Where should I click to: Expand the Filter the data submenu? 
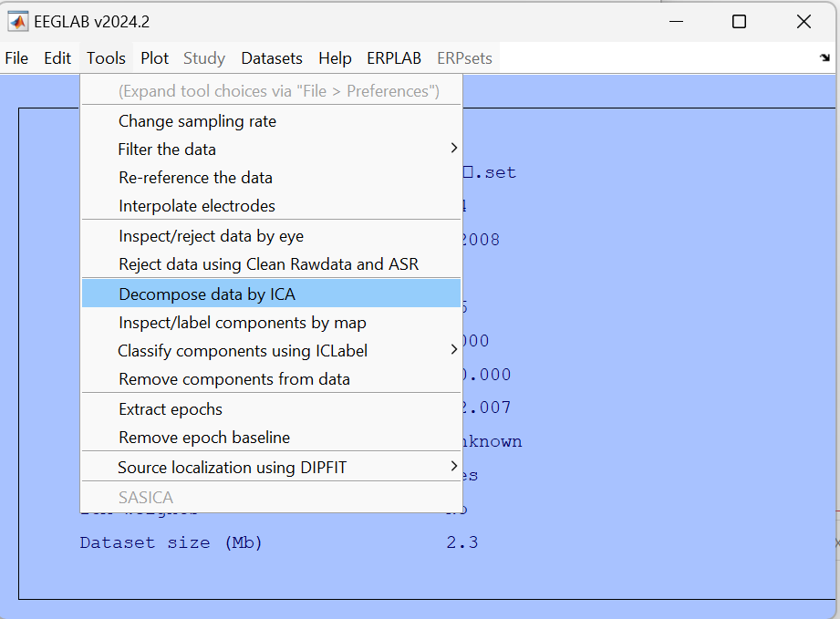tap(271, 150)
